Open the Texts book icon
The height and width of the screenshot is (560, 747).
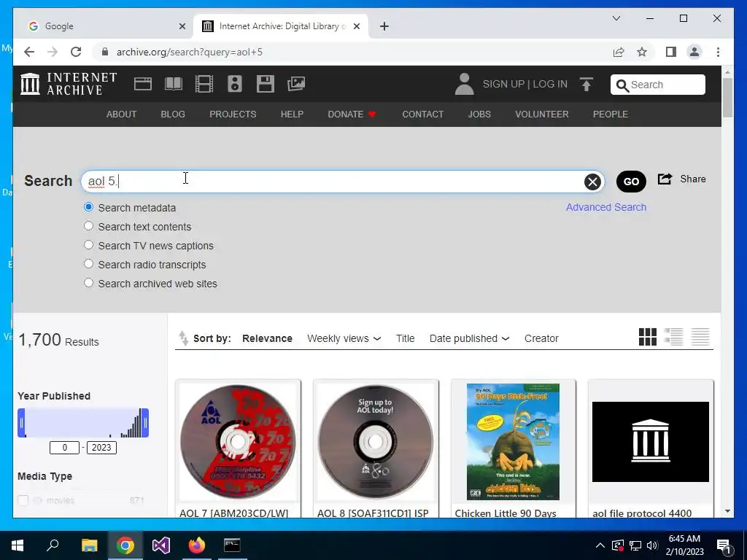coord(174,84)
